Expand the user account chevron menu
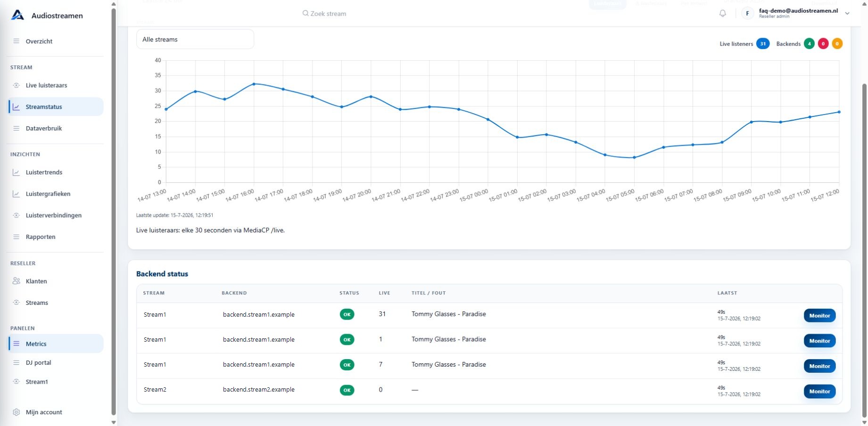 [x=847, y=13]
